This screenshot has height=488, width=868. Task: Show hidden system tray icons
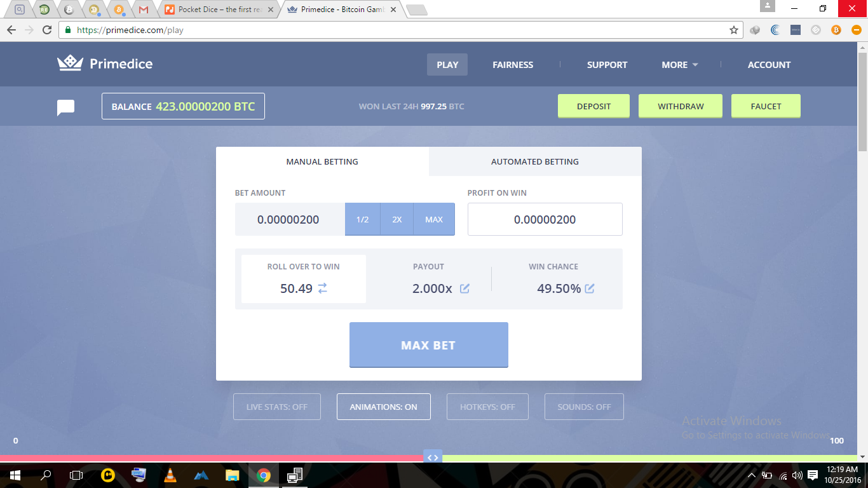(752, 475)
